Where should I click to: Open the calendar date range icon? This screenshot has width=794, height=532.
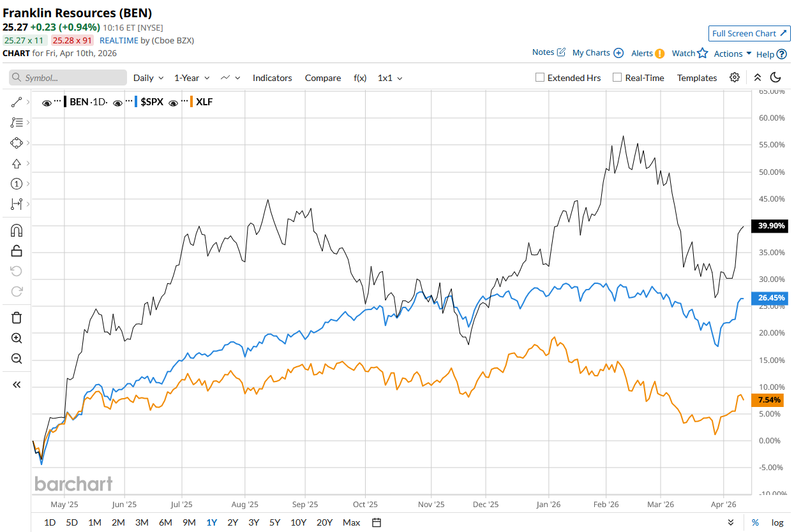377,522
